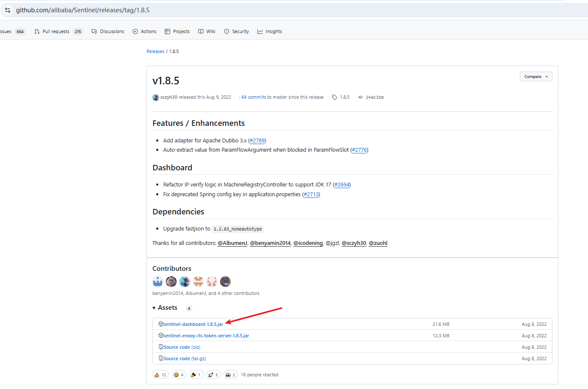Click the Security shield icon

click(x=227, y=31)
